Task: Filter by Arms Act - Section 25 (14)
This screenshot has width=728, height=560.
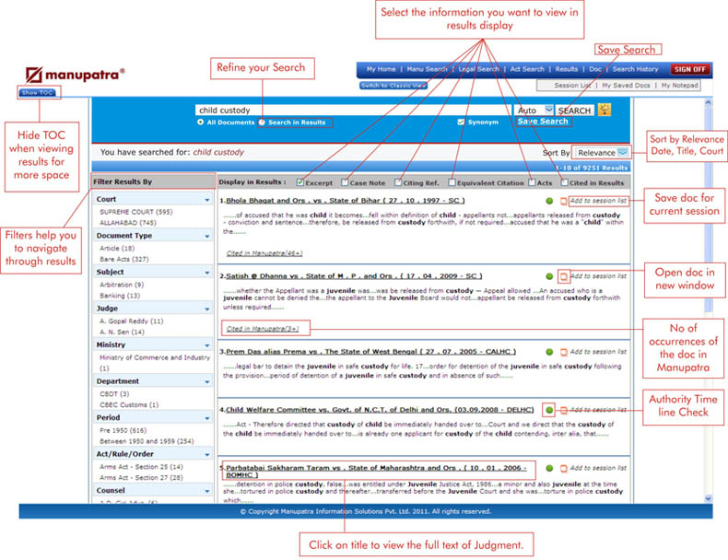Action: (141, 467)
